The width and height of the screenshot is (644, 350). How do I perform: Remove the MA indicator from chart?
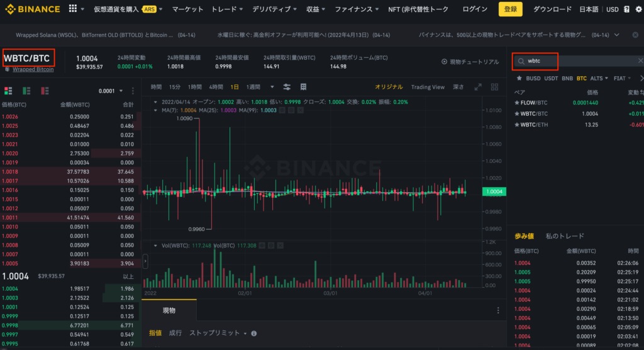[x=301, y=110]
